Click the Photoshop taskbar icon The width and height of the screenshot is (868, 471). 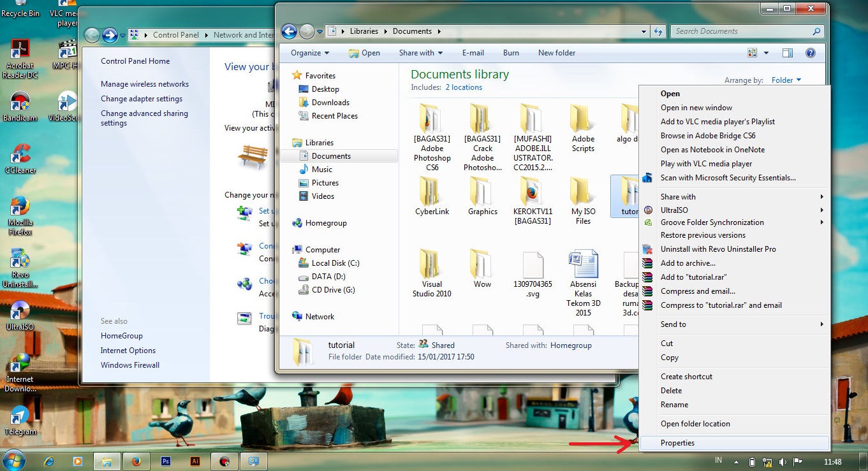(x=166, y=461)
